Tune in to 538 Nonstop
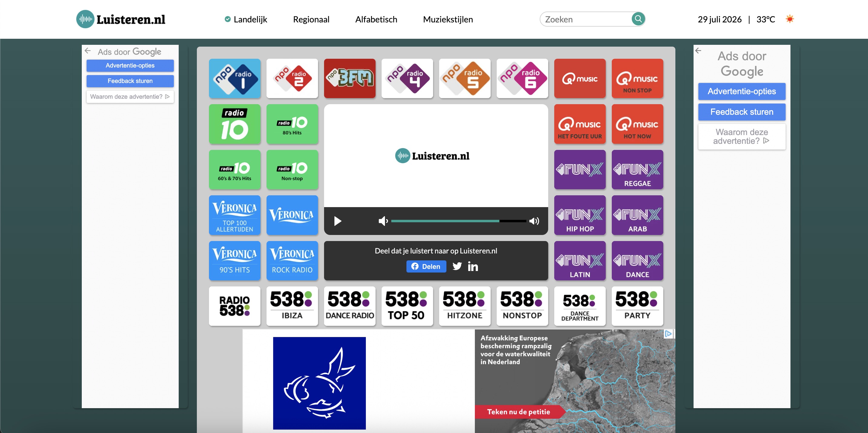868x433 pixels. (522, 306)
